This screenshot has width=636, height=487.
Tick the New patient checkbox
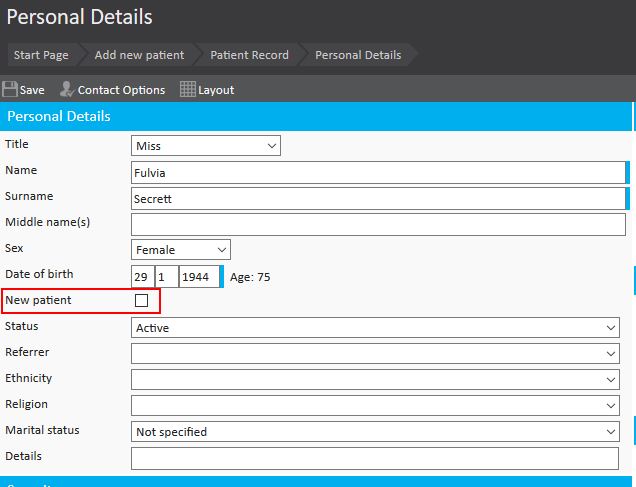141,300
